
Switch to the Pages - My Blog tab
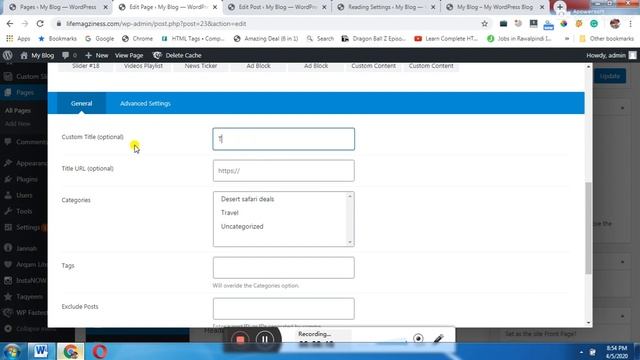pyautogui.click(x=58, y=7)
